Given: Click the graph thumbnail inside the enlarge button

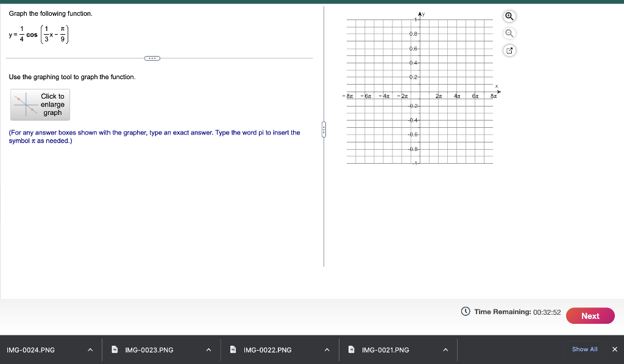Looking at the screenshot, I should click(26, 104).
